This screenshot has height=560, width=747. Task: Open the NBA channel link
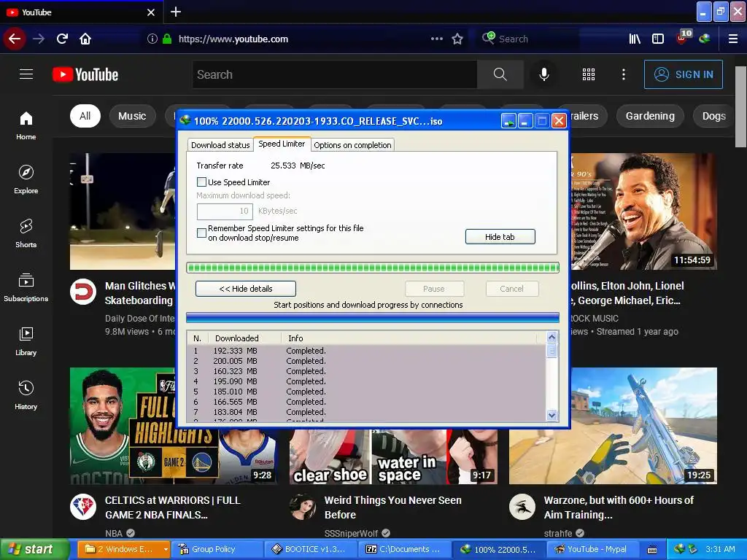pos(114,533)
